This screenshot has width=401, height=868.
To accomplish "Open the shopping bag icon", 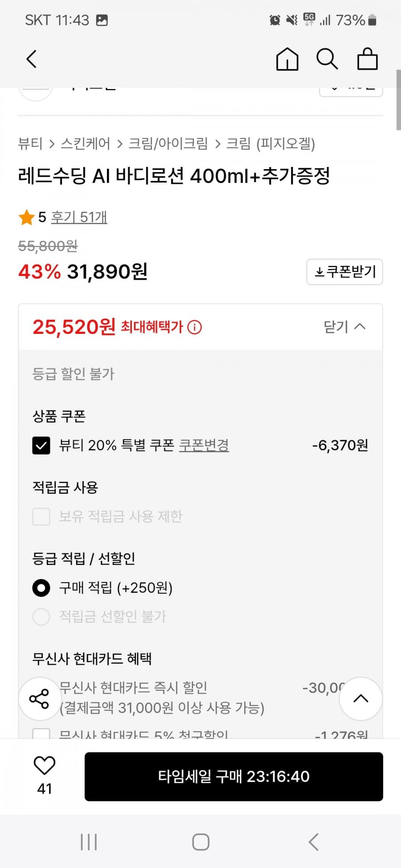I will (x=368, y=59).
